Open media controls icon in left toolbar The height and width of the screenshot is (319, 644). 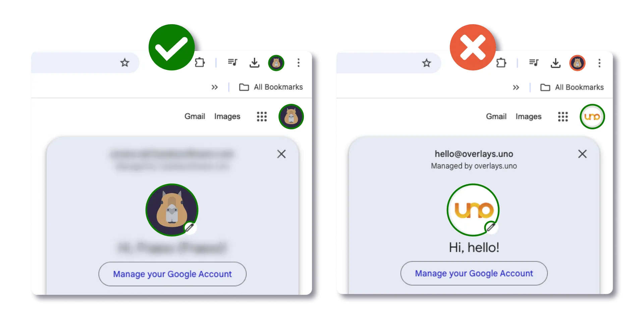coord(232,62)
